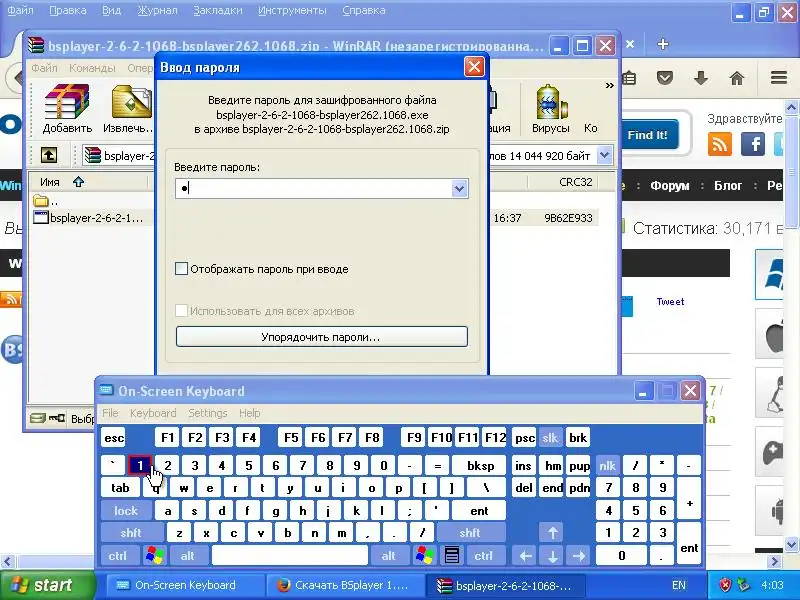Image resolution: width=800 pixels, height=600 pixels.
Task: Open the On-Screen Keyboard Settings menu
Action: (208, 413)
